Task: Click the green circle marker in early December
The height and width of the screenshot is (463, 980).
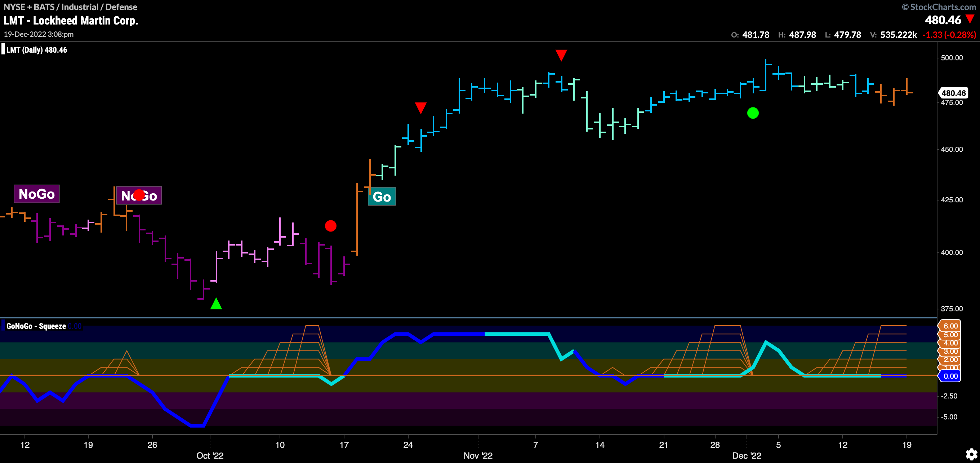Action: (753, 113)
